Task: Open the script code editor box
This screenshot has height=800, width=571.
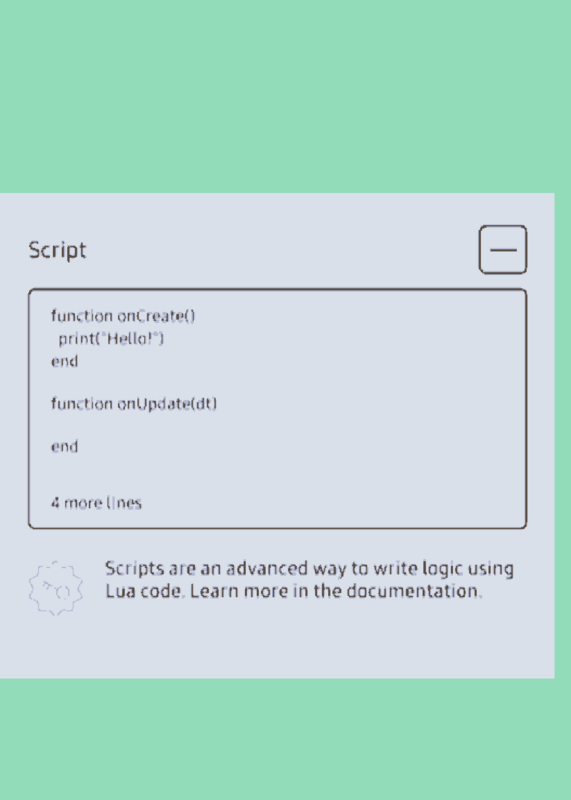Action: (277, 409)
